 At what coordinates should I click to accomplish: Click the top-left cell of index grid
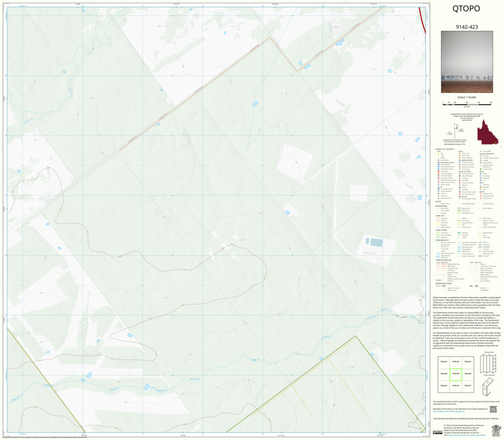click(444, 362)
